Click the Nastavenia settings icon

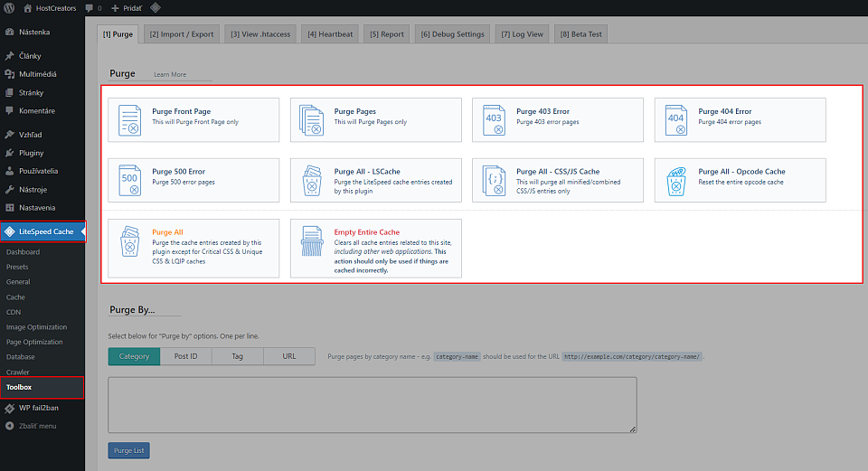point(9,208)
